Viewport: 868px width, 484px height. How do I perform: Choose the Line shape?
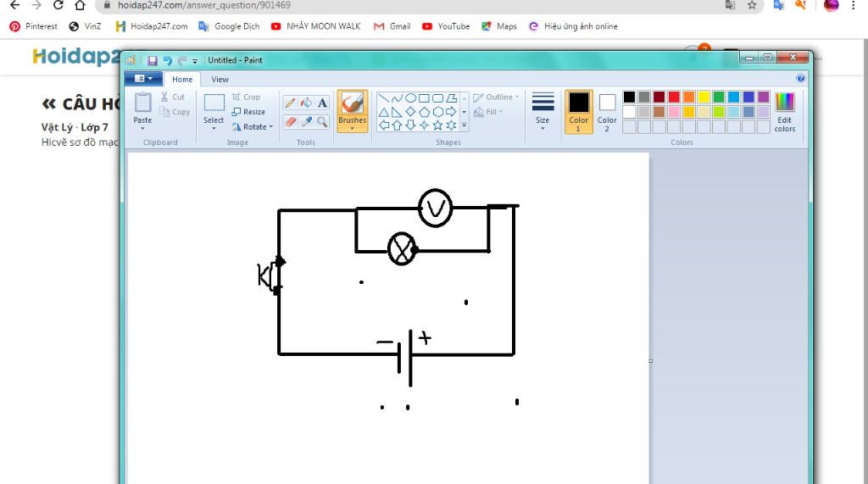pyautogui.click(x=384, y=98)
